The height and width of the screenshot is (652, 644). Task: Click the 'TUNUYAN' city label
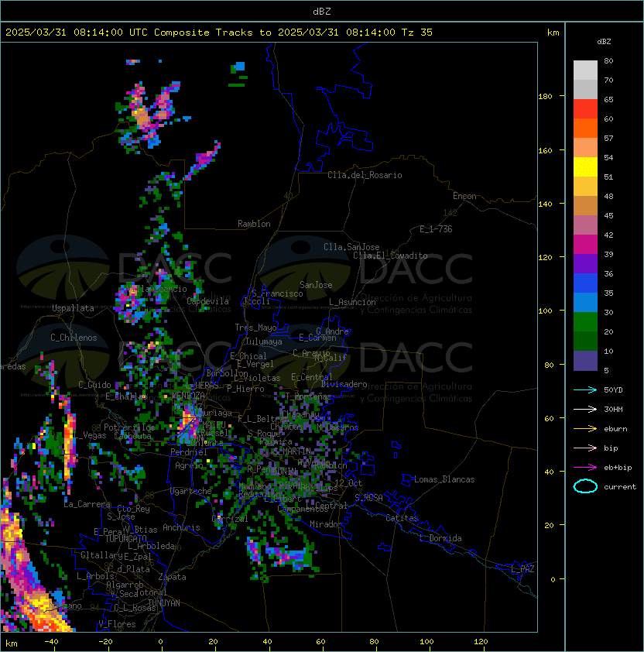pyautogui.click(x=164, y=603)
